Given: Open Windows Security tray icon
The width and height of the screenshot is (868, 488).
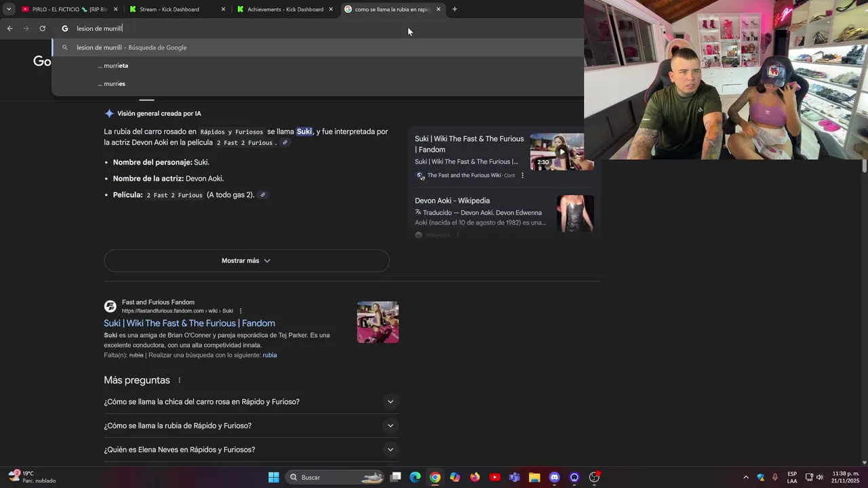Looking at the screenshot, I should point(761,477).
